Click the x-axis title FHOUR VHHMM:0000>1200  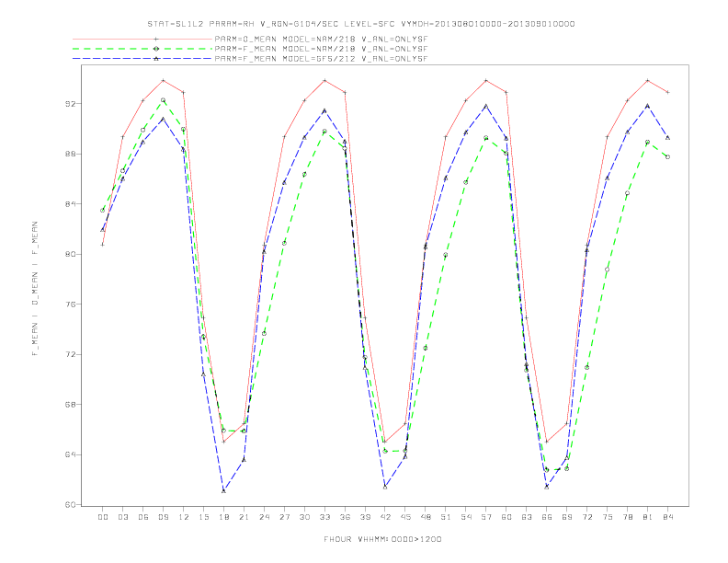(382, 539)
